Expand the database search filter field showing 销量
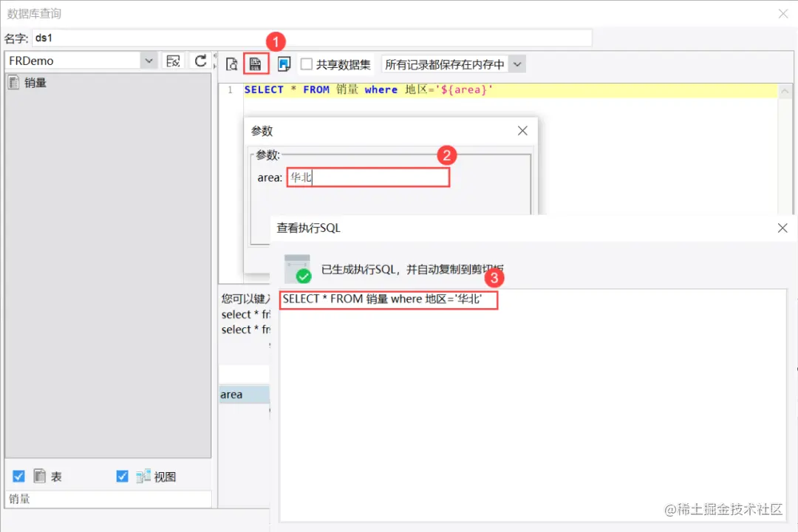This screenshot has height=532, width=798. coord(107,499)
